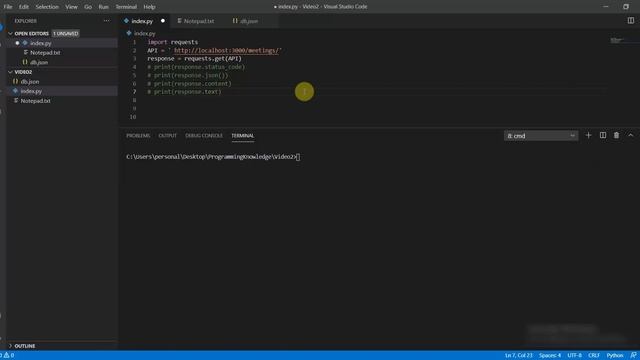Click the commented print(response.content) line
Screen dimensions: 640x360
(189, 84)
